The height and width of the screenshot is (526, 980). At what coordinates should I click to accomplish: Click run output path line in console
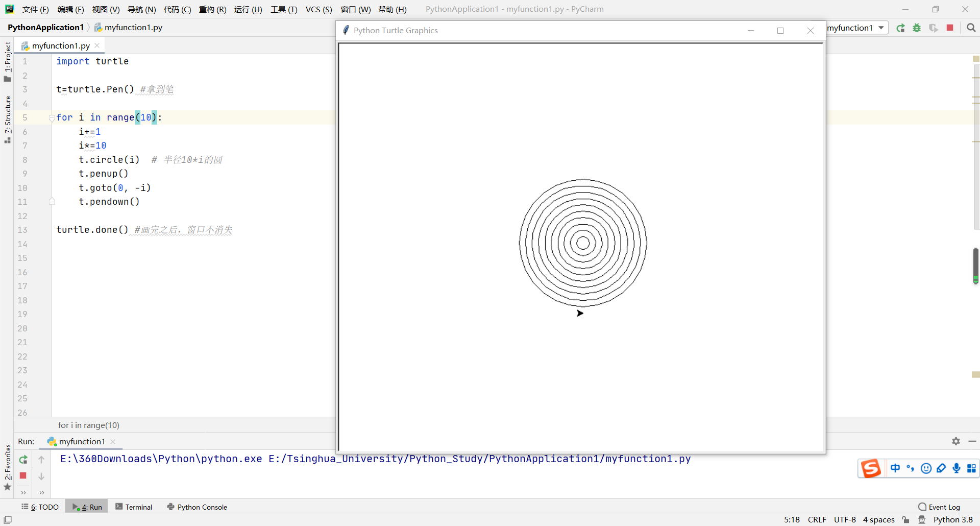[x=376, y=459]
